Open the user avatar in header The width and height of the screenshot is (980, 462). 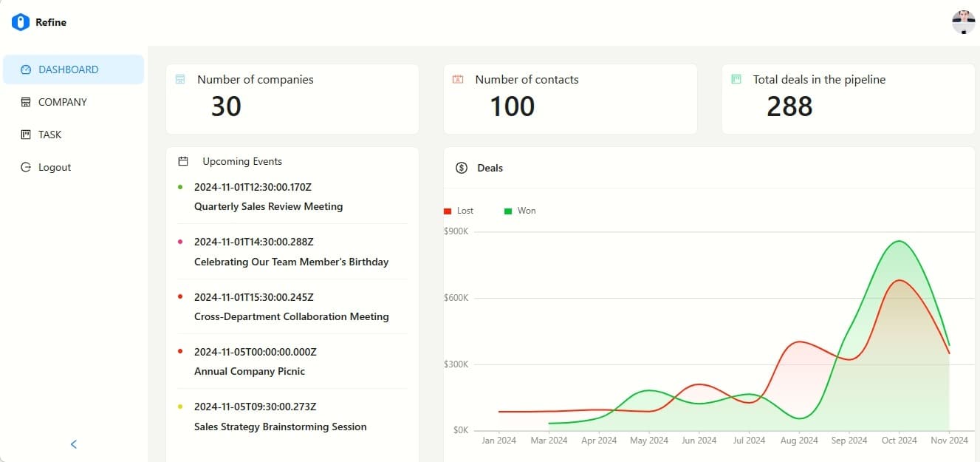point(964,22)
